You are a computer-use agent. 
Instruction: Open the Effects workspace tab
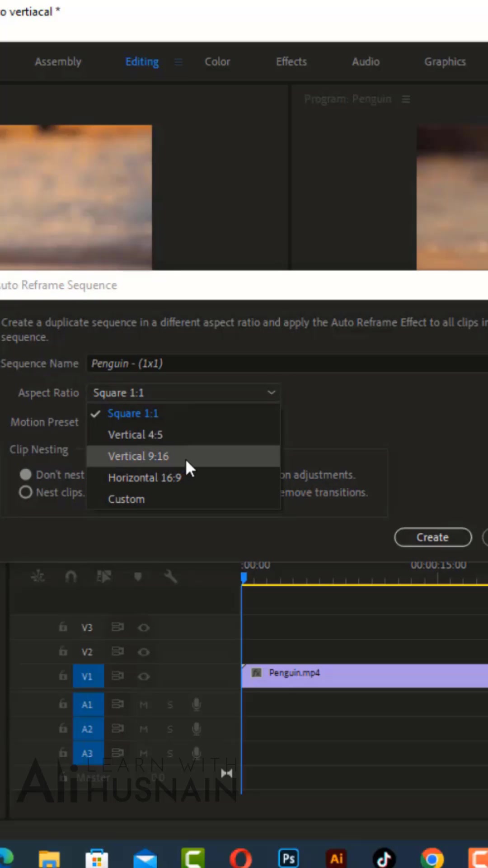pos(291,61)
